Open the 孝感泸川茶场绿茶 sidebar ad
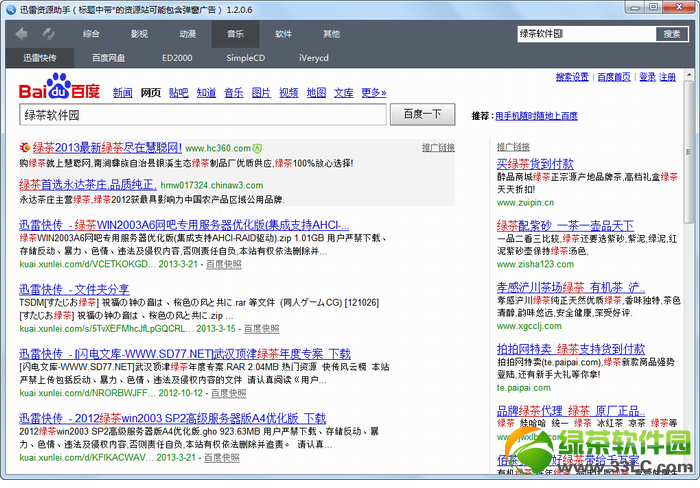700x488 pixels. (x=571, y=287)
